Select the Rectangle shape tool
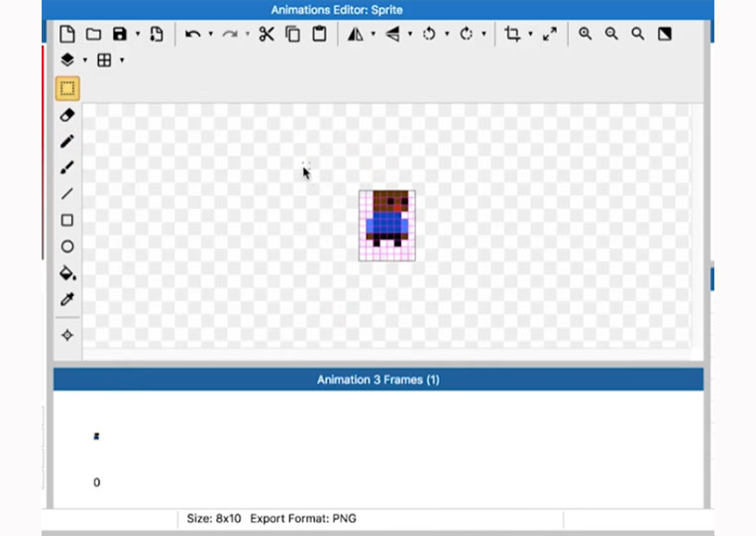The image size is (756, 536). (x=67, y=220)
